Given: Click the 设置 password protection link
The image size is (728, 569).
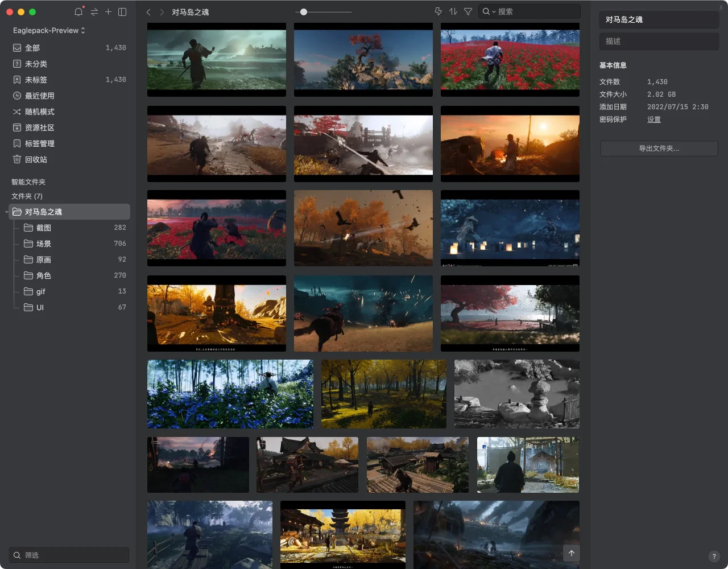Looking at the screenshot, I should (654, 119).
